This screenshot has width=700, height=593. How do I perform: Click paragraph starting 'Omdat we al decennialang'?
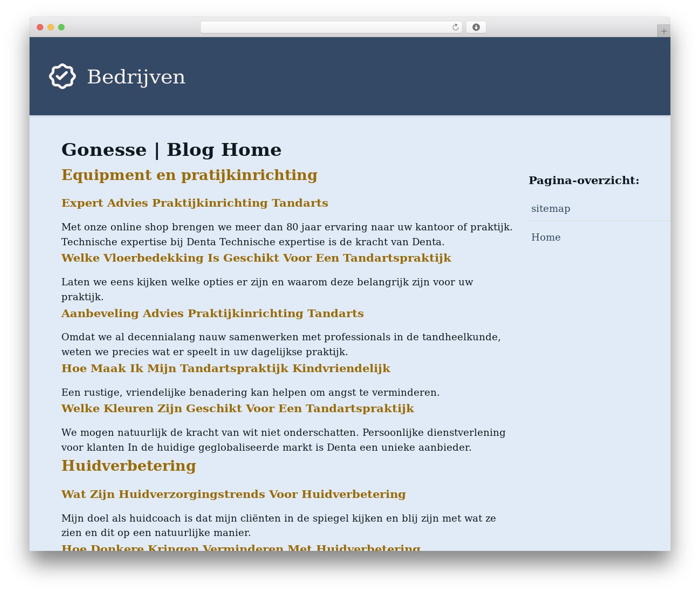point(281,344)
